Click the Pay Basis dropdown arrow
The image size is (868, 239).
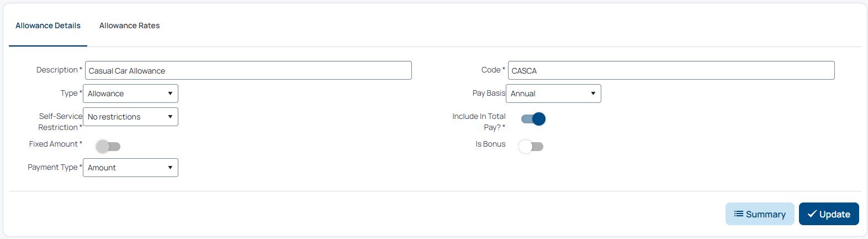593,93
